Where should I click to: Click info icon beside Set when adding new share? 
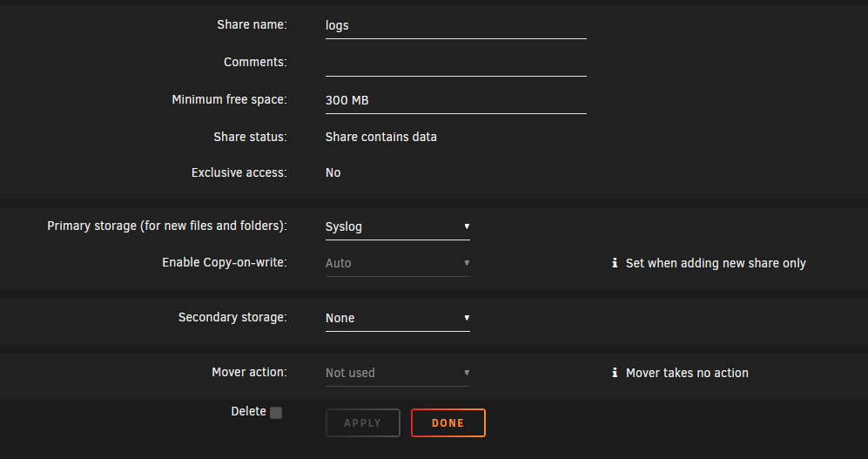tap(615, 263)
